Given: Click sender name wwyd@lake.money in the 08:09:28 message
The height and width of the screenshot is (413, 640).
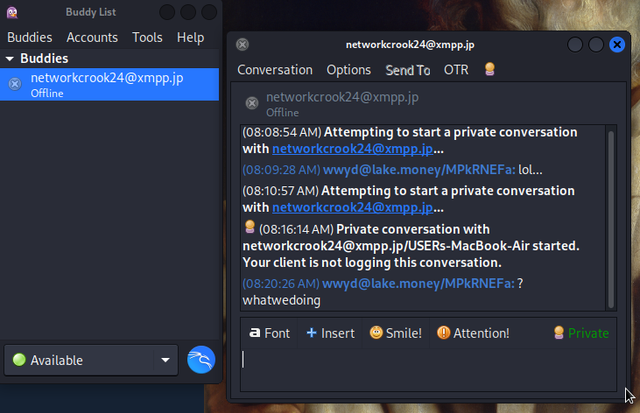Looking at the screenshot, I should click(x=419, y=170).
